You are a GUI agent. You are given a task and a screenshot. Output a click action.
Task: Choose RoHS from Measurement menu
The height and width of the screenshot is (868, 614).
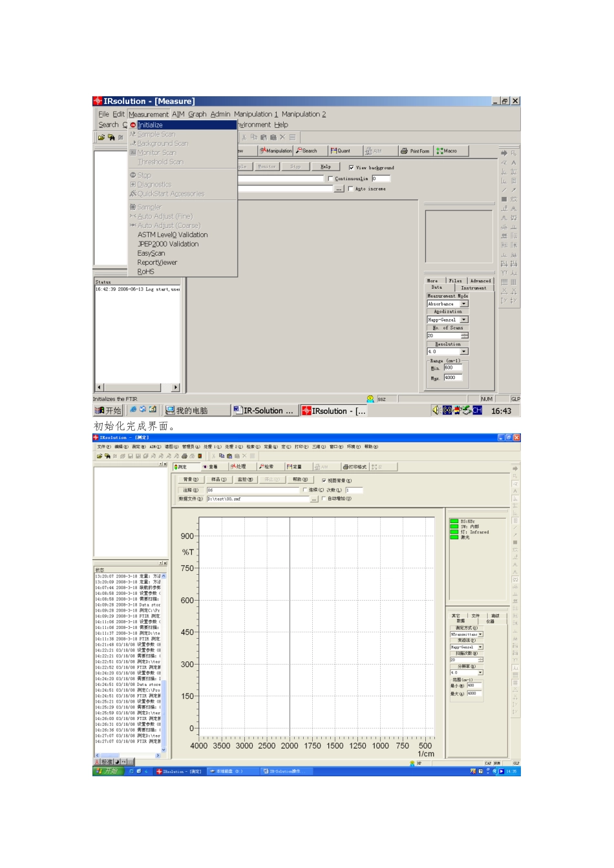tap(146, 272)
